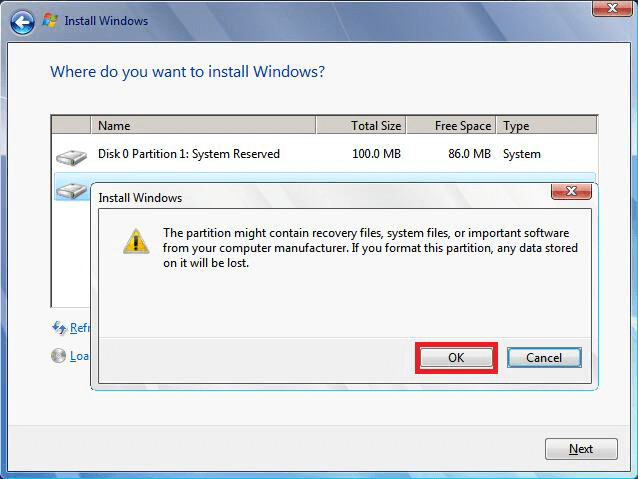Viewport: 638px width, 479px height.
Task: Cancel the format warning dialog
Action: tap(543, 358)
